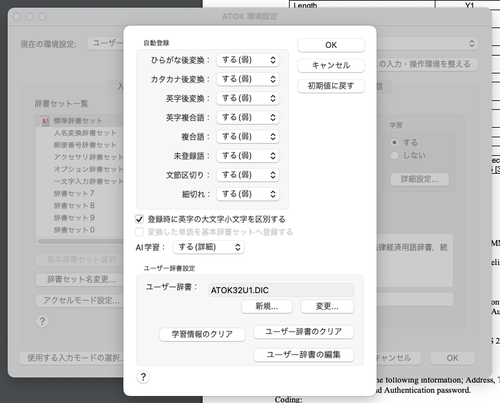500x403 pixels.
Task: Select the しない radio button under 学習
Action: [395, 155]
